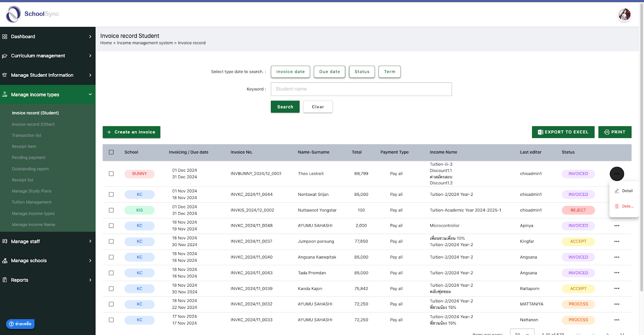
Task: Open Manage income Name in sidebar
Action: [x=33, y=225]
